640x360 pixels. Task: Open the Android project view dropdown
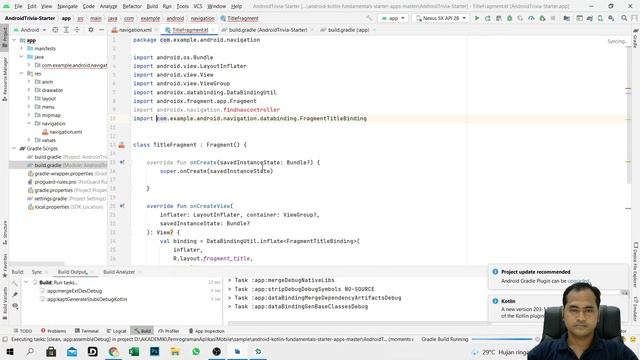coord(30,30)
